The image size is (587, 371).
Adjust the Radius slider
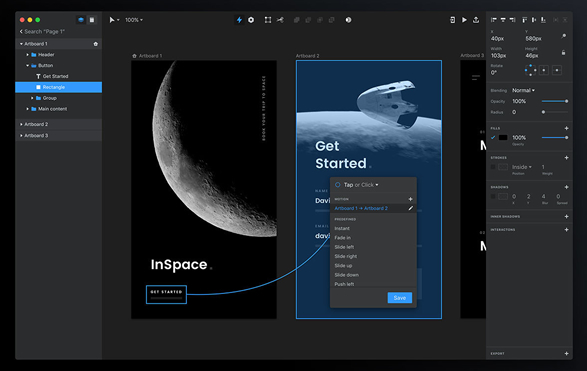[x=555, y=112]
